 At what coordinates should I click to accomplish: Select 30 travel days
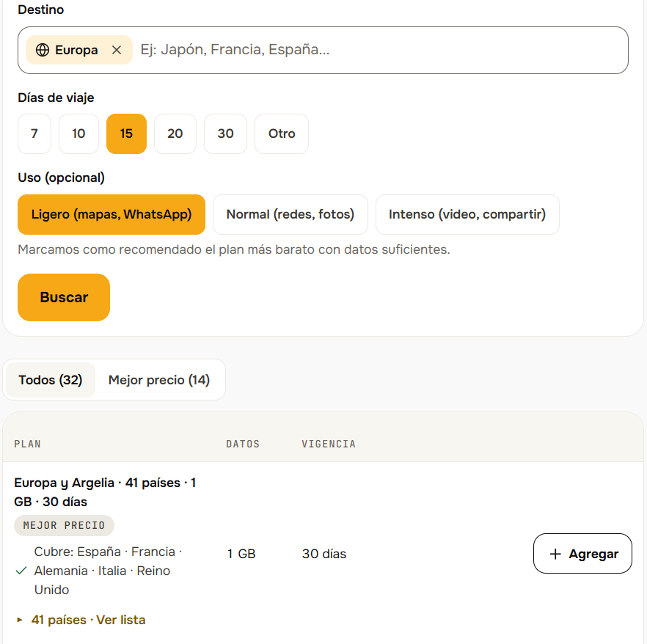[x=225, y=133]
